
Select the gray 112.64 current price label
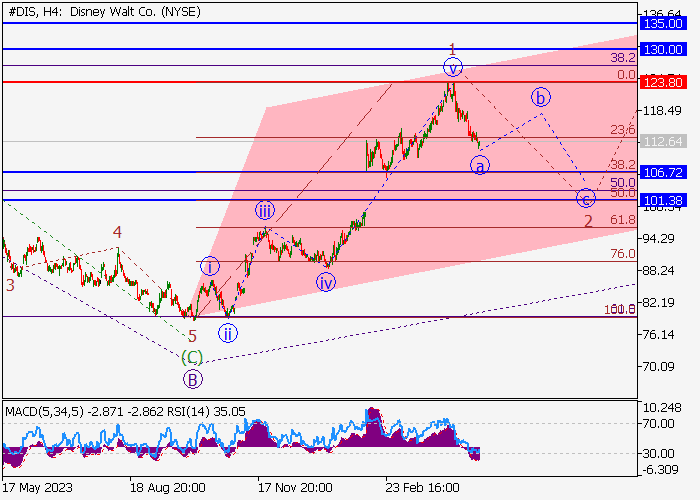(x=663, y=142)
